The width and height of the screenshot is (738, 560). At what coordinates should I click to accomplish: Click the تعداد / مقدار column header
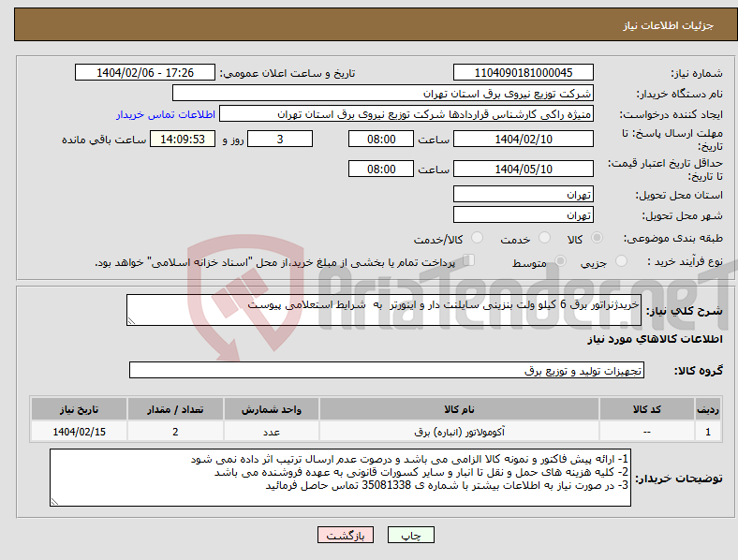point(175,409)
